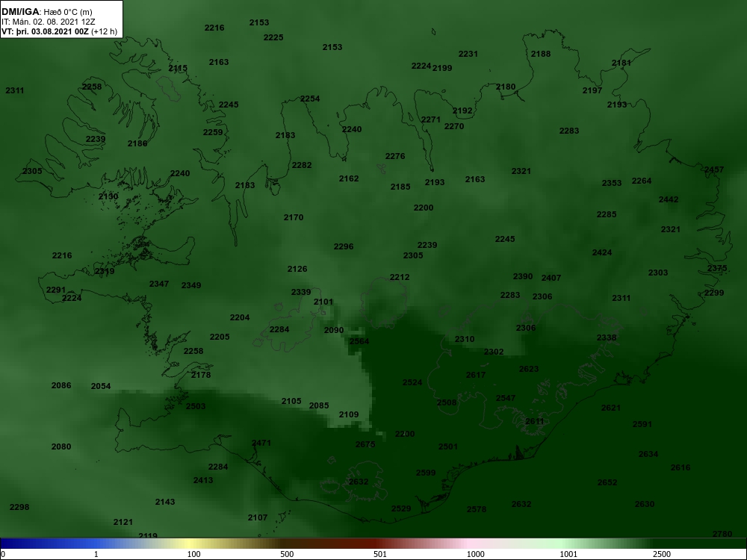
Task: Click the map value 2276
Action: [395, 156]
